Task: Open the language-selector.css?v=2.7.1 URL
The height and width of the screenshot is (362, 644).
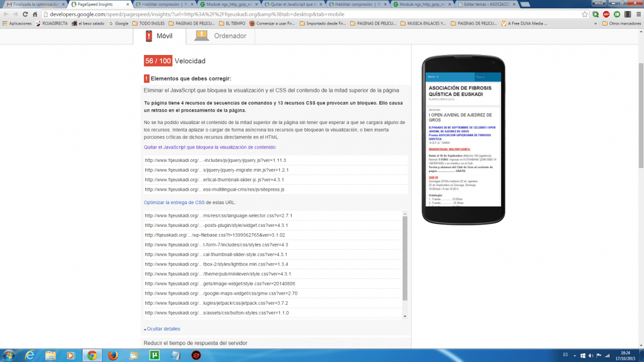Action: pos(218,215)
